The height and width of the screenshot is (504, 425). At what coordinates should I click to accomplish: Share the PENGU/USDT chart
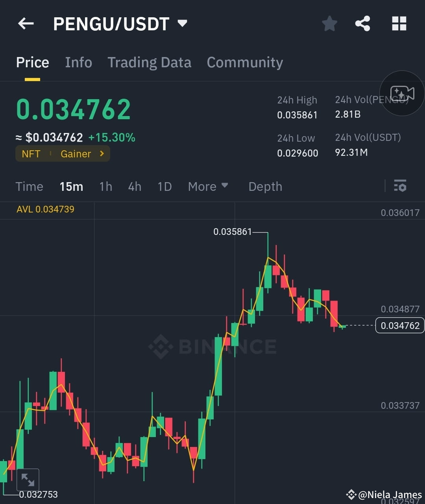pos(362,24)
